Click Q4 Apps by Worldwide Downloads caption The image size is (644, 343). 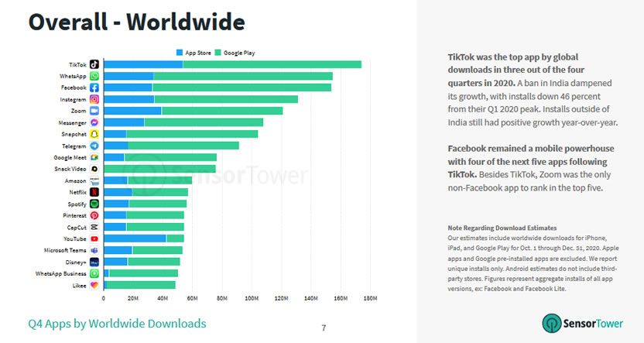(117, 324)
